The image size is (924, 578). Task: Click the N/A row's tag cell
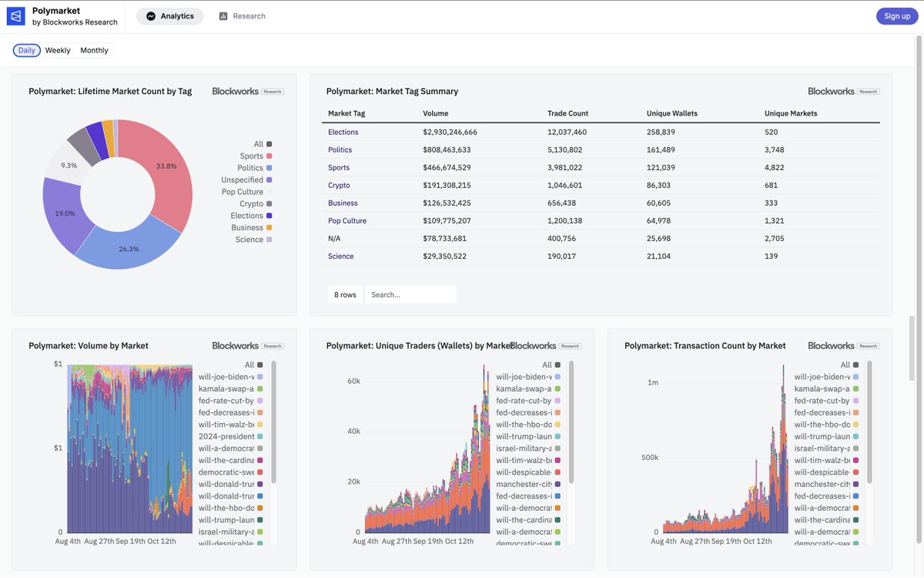point(334,238)
